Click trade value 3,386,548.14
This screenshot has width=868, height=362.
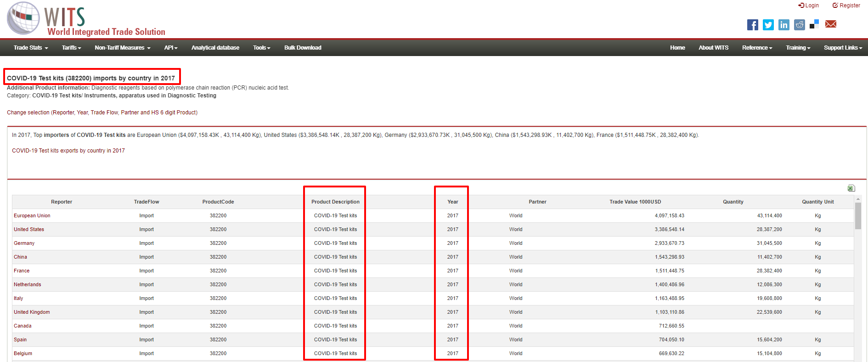tap(670, 229)
